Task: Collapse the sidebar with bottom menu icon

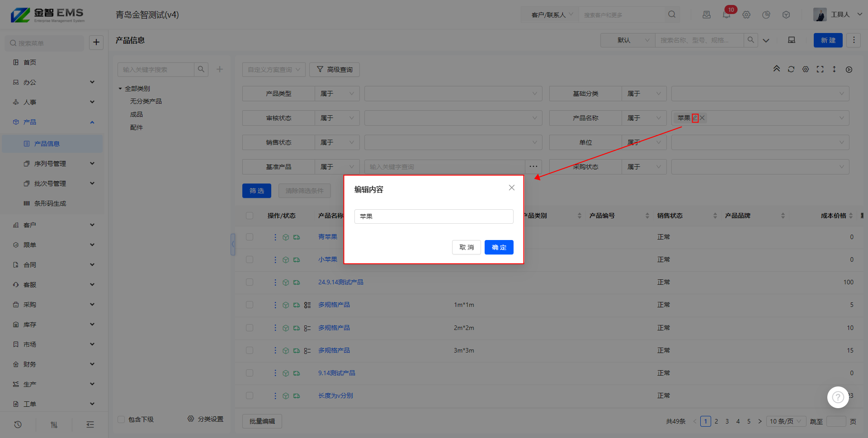Action: pos(90,424)
